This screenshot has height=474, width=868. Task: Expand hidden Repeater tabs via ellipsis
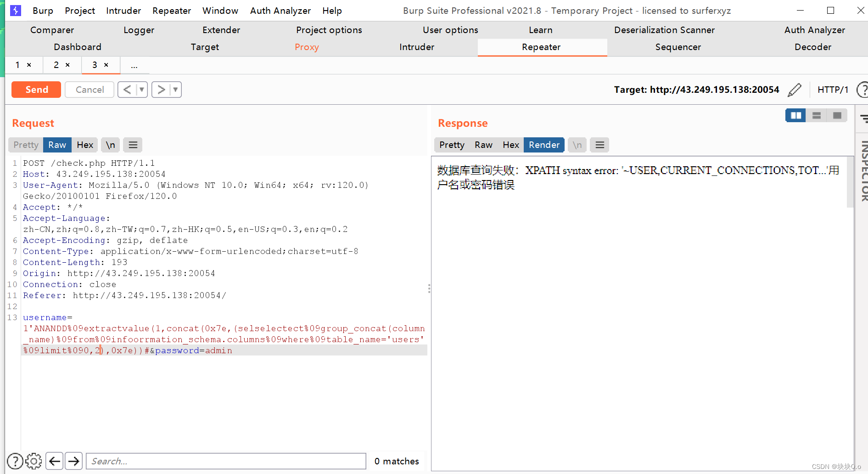pyautogui.click(x=134, y=65)
